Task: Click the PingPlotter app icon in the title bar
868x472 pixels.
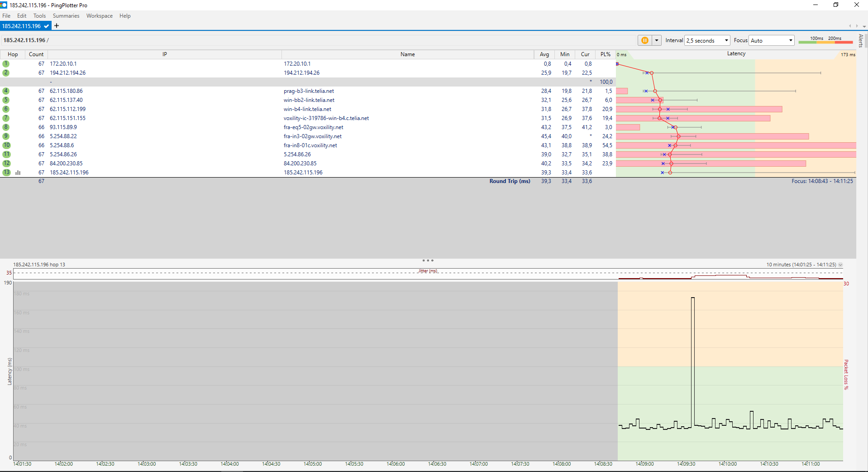Action: point(4,5)
